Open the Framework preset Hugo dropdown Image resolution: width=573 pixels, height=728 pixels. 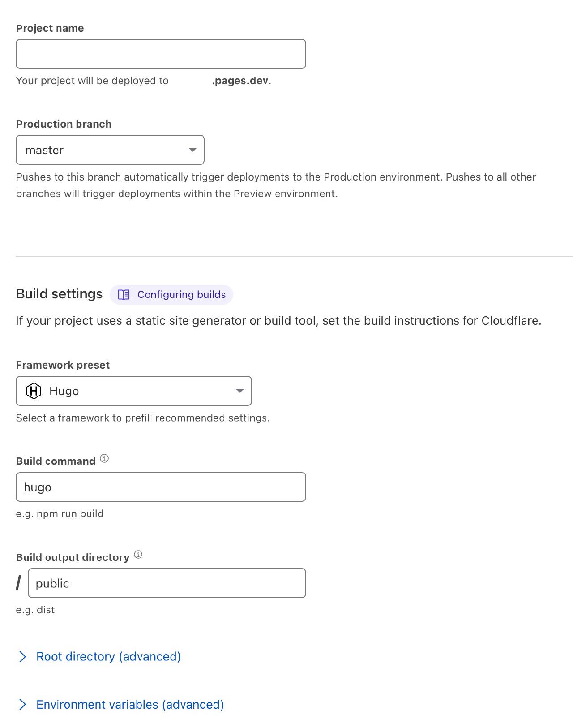pyautogui.click(x=134, y=391)
